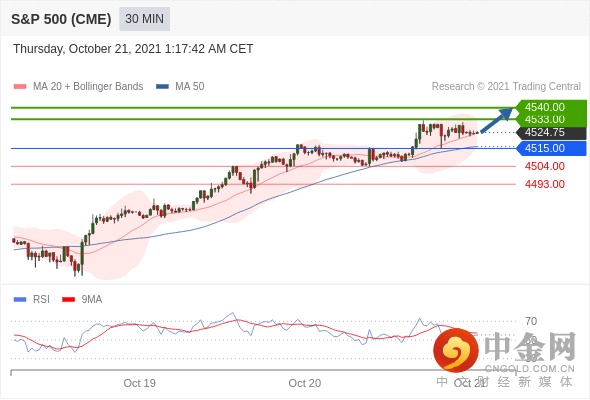This screenshot has width=590, height=400.
Task: Click the red 9MA legend swatch
Action: click(x=68, y=300)
